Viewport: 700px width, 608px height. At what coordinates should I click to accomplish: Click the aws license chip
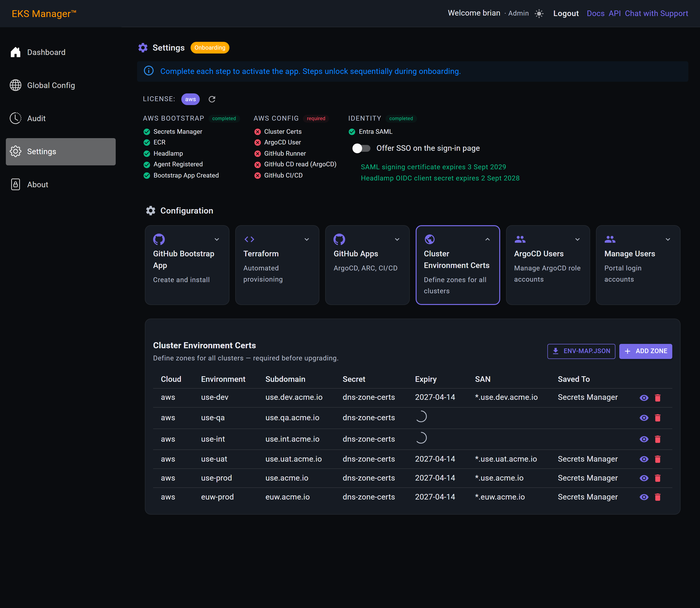click(190, 99)
